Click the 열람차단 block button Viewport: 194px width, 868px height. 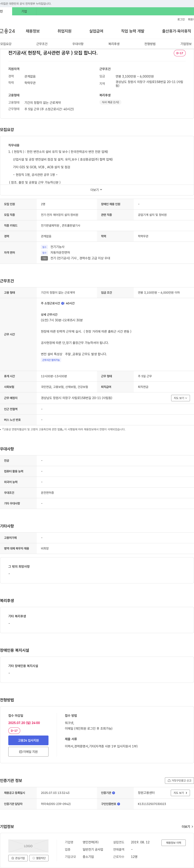tap(39, 858)
